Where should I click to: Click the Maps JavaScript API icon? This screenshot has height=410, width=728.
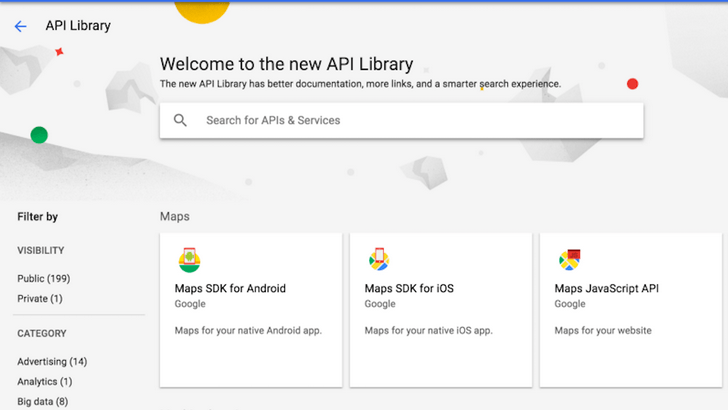coord(570,259)
